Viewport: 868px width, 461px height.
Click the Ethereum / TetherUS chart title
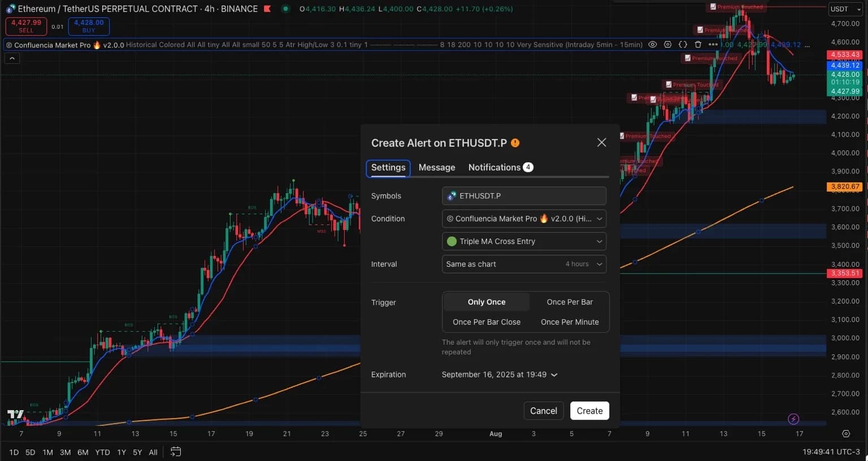(x=138, y=9)
